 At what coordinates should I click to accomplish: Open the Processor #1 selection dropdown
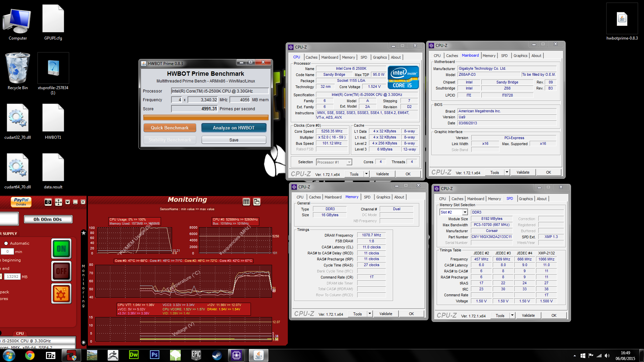(x=349, y=162)
